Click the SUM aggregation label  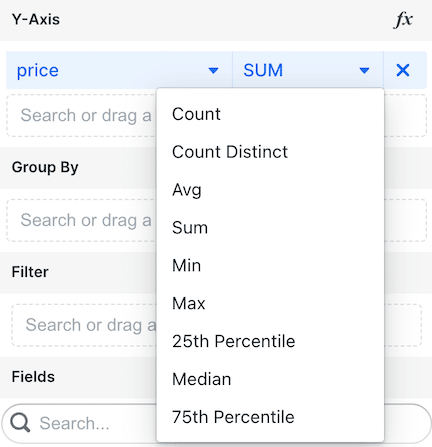[263, 70]
